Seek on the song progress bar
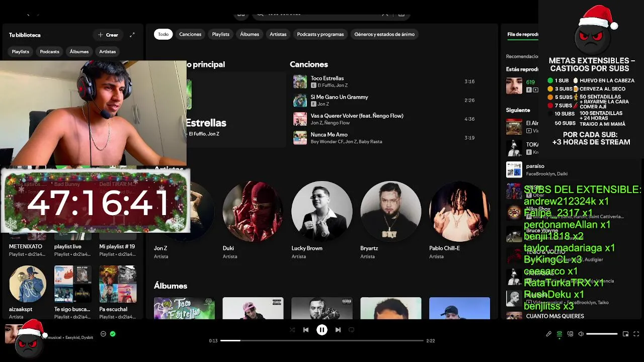 (x=322, y=340)
